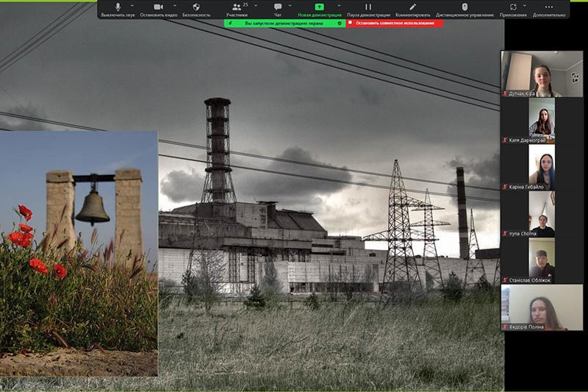Select Iryna Chorna's video thumbnail
The image size is (588, 392).
tap(542, 213)
